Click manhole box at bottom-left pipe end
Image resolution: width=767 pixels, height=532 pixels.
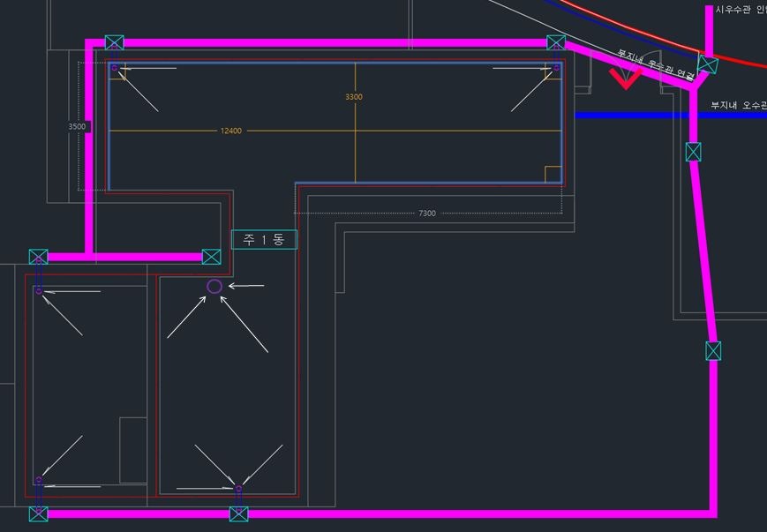pyautogui.click(x=38, y=513)
